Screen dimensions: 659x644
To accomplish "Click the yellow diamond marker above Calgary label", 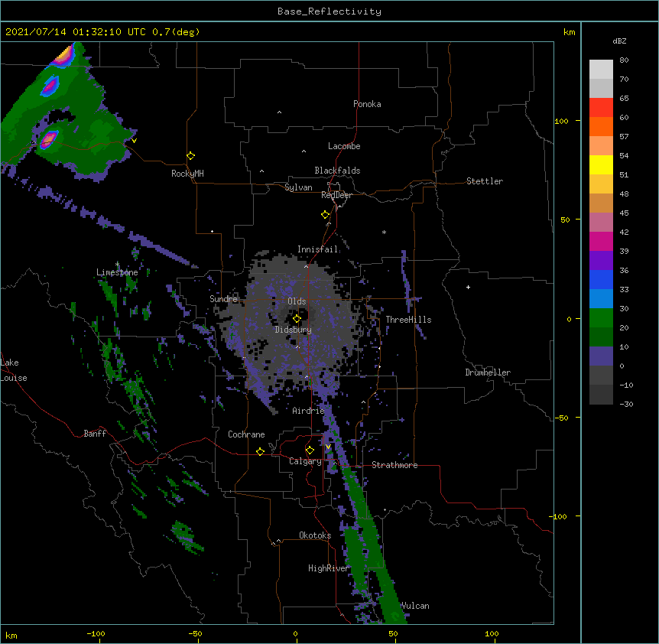I will [x=310, y=450].
